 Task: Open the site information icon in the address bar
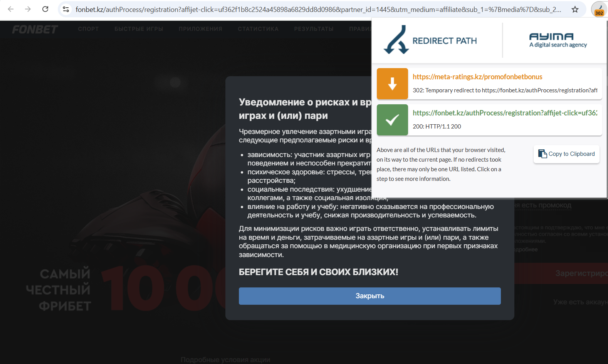tap(66, 9)
